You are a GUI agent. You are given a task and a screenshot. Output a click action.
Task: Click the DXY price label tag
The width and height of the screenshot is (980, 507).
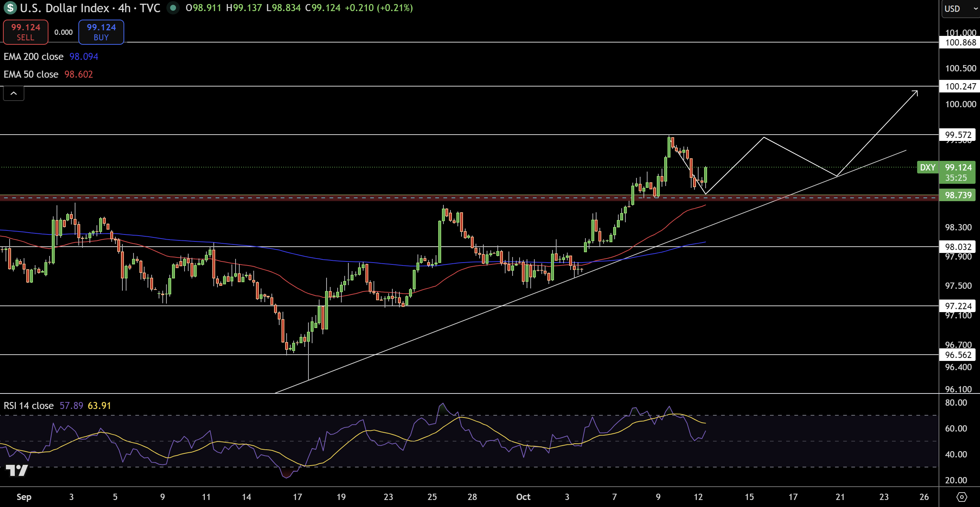click(x=927, y=168)
